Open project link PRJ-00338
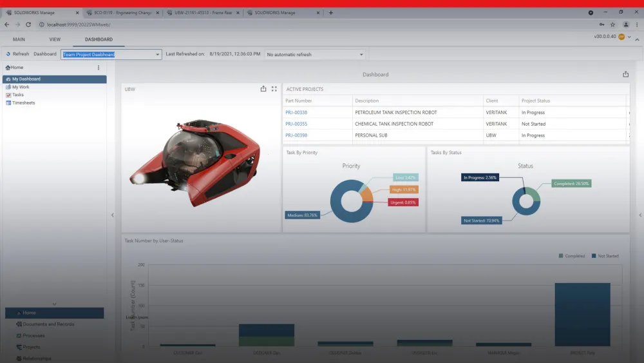This screenshot has height=363, width=644. [296, 112]
